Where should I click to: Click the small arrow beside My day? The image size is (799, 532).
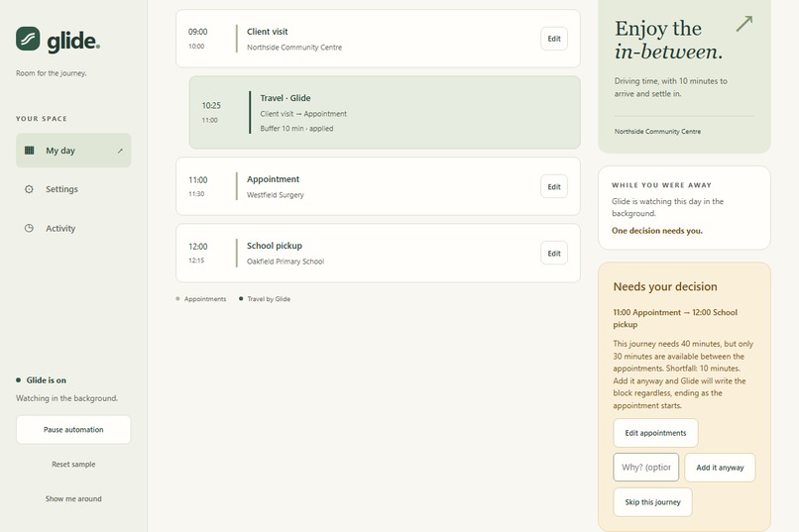click(120, 151)
